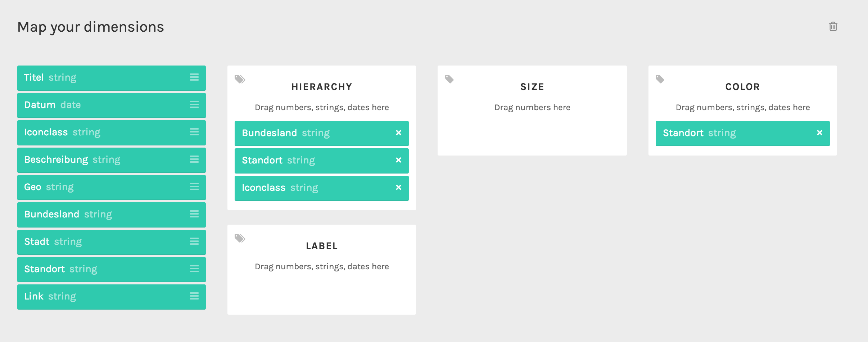
Task: Click the handle icon on the Link dimension
Action: tap(194, 296)
